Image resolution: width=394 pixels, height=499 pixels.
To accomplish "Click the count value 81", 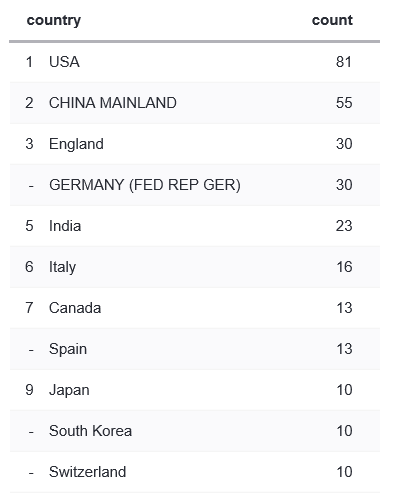I will [344, 62].
